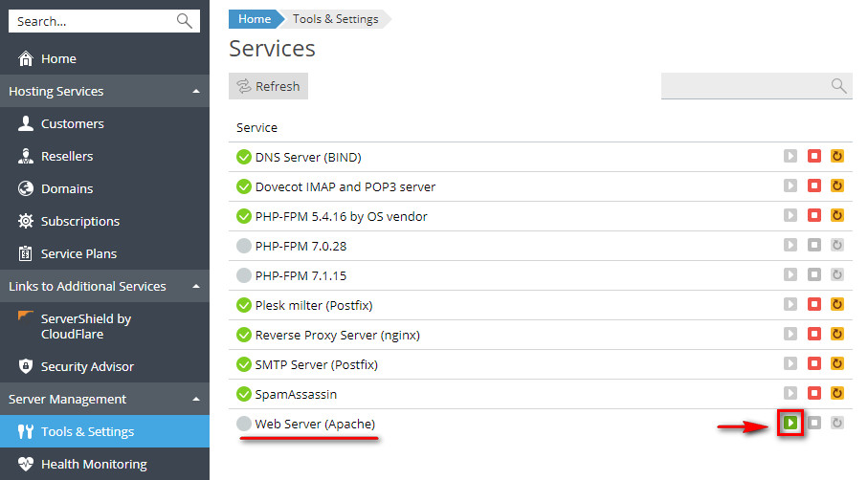Viewport: 868px width, 480px height.
Task: Go to Health Monitoring
Action: tap(93, 465)
